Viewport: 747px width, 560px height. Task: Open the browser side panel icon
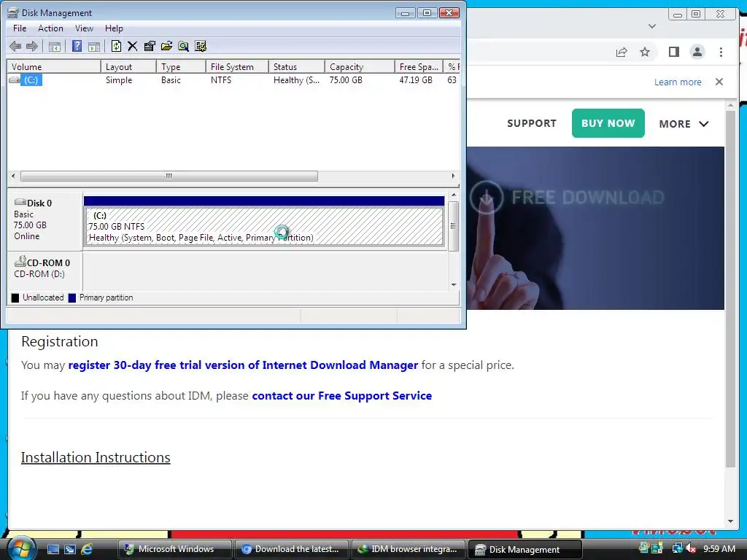(x=673, y=52)
